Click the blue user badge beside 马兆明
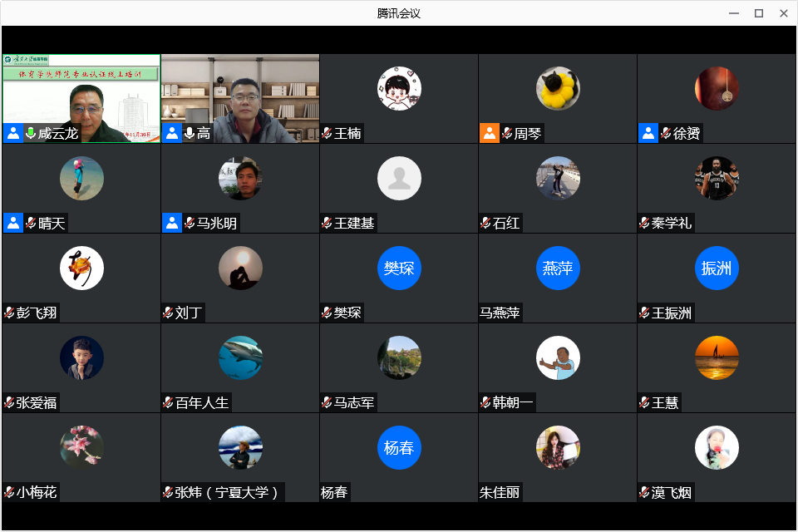The image size is (798, 532). coord(172,223)
